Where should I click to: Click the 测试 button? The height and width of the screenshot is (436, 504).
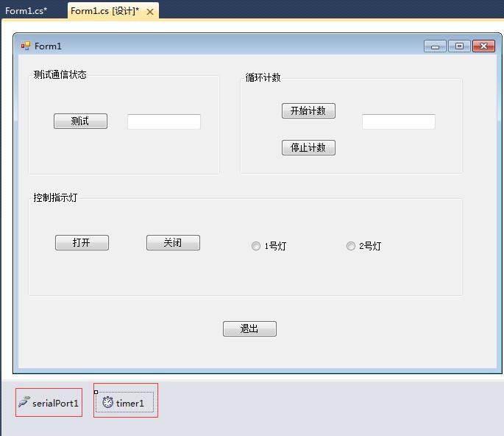point(80,121)
